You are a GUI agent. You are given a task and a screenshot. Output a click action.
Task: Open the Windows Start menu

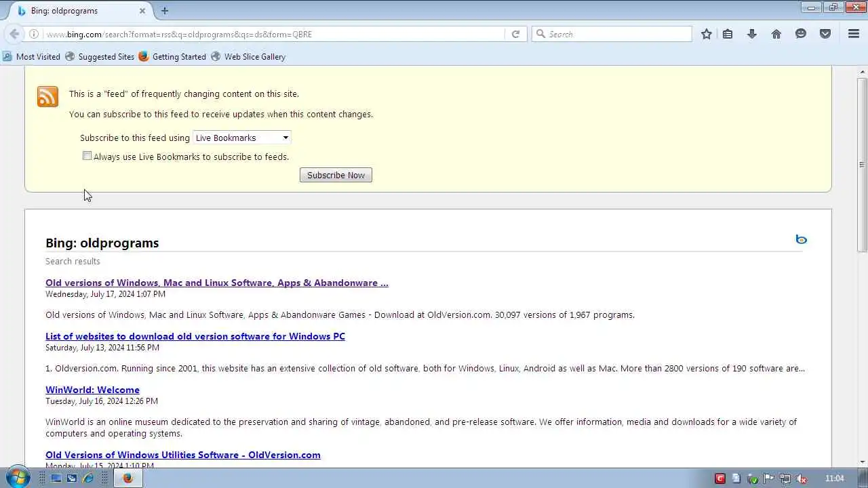[x=17, y=478]
